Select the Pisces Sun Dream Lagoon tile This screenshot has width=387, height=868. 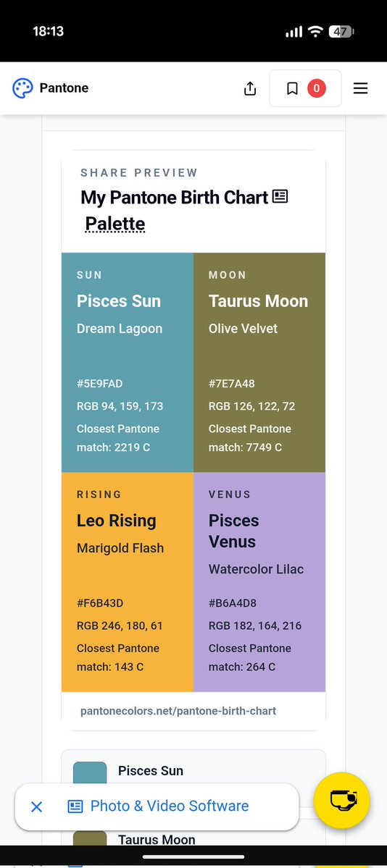pos(128,363)
